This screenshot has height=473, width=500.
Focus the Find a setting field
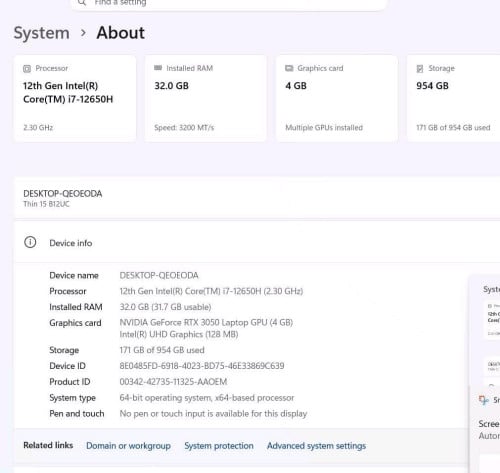point(229,3)
